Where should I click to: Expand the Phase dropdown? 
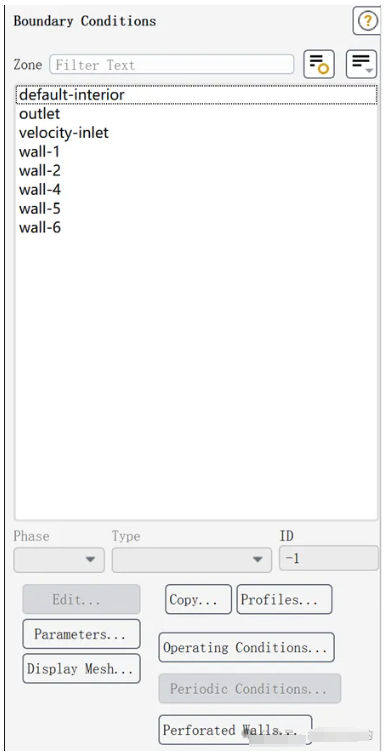click(x=59, y=560)
